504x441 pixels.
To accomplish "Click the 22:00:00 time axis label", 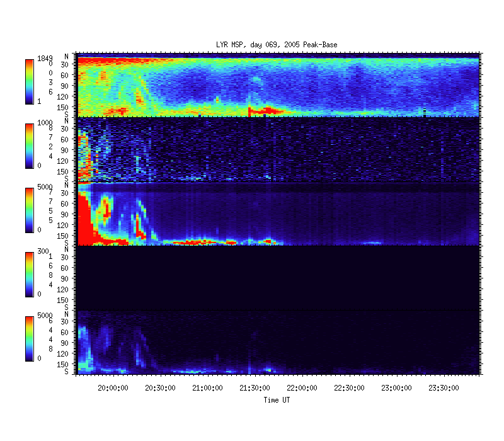I will point(302,388).
